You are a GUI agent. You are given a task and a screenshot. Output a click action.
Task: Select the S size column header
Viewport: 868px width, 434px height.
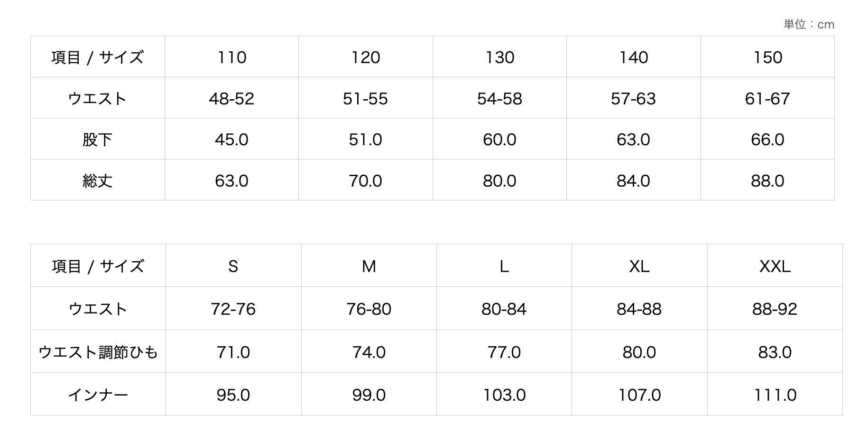(233, 266)
